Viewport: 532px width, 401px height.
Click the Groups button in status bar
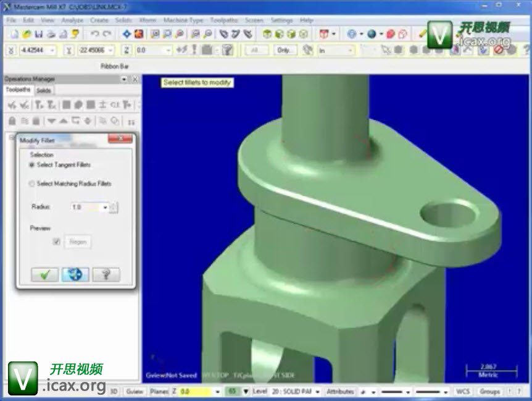(x=489, y=392)
